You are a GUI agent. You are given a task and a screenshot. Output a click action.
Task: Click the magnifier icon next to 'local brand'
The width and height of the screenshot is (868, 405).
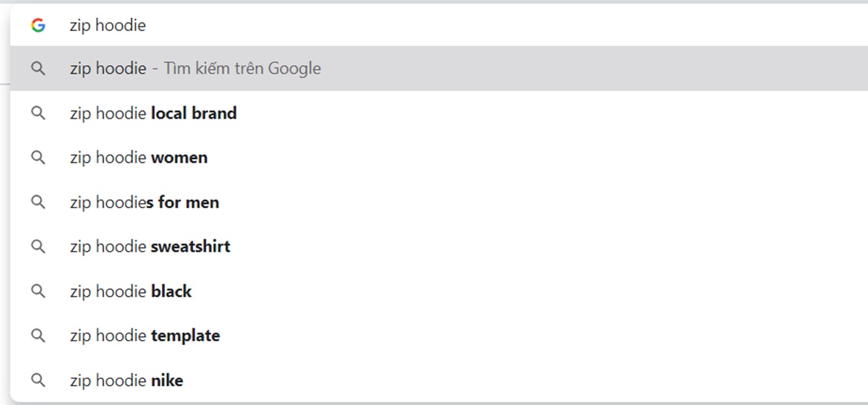pyautogui.click(x=38, y=114)
